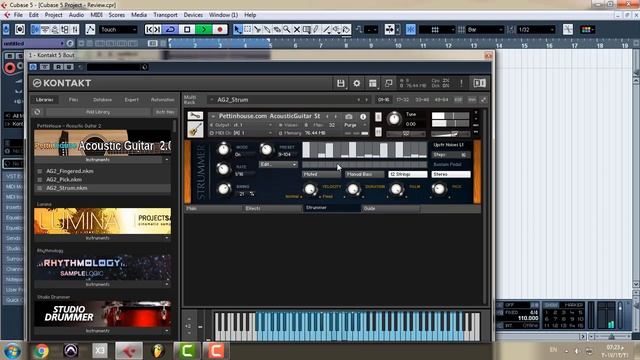This screenshot has width=640, height=360.
Task: Click the red Record button in toolbar
Action: tap(220, 29)
